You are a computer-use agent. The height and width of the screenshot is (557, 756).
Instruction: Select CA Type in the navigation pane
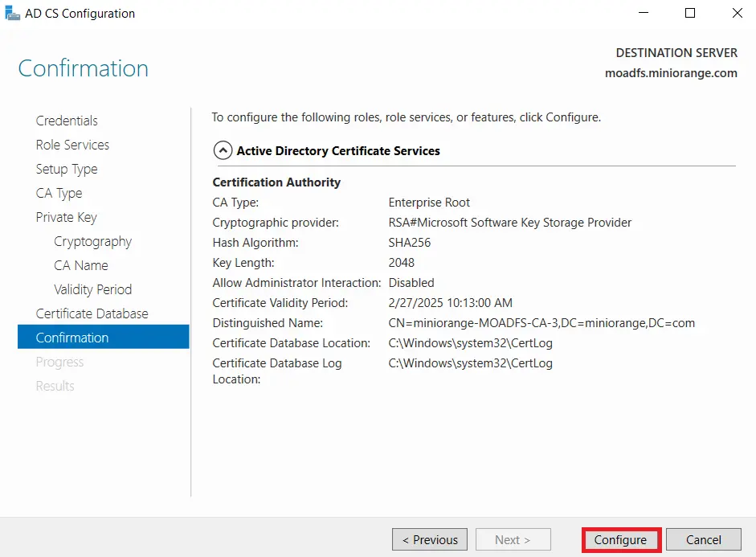coord(59,193)
